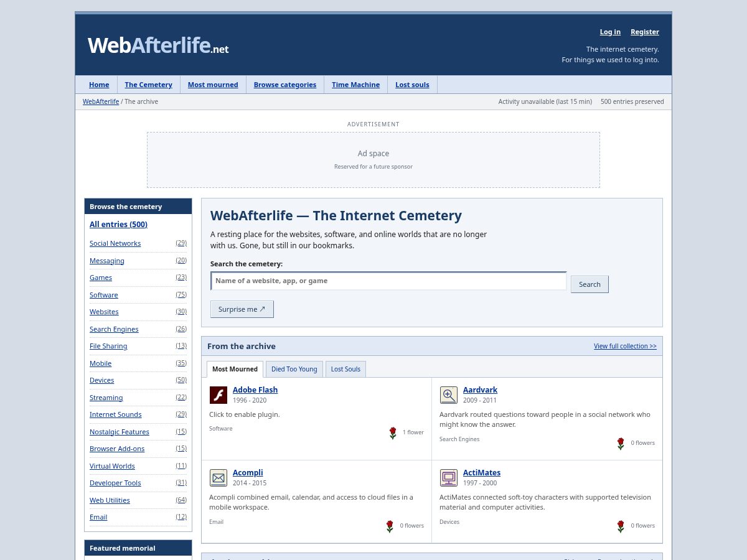Click the 'Featured memorial' panel header

(138, 548)
